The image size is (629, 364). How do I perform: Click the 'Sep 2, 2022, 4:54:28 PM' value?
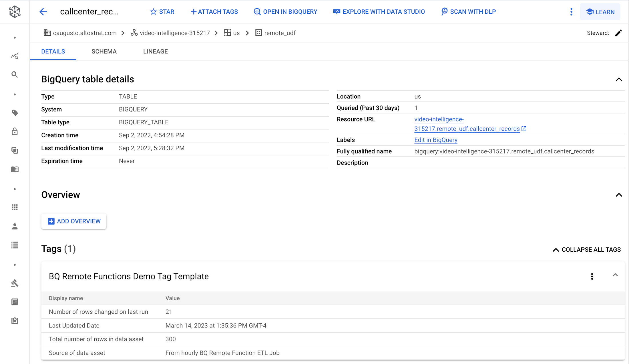tap(152, 135)
